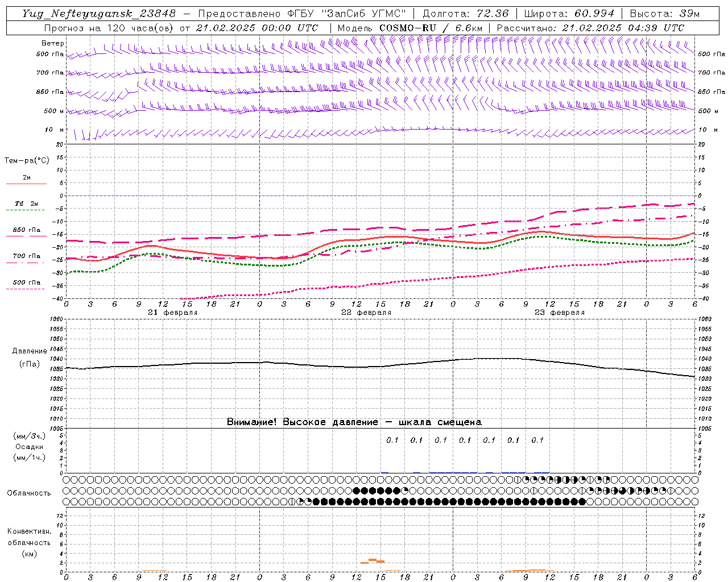
Task: Click the Тем-ра(°C) axis title
Action: coord(27,161)
